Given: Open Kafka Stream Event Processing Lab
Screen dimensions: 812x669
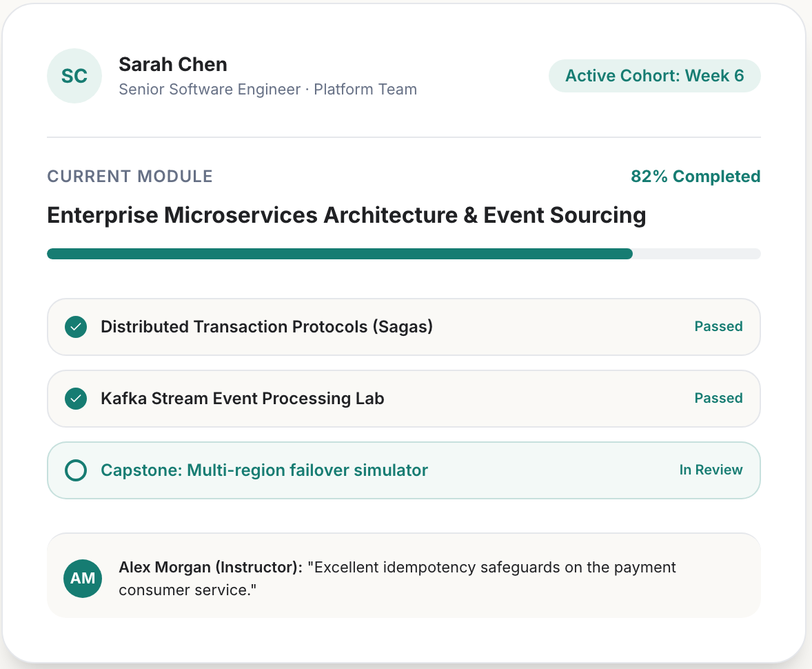Looking at the screenshot, I should [403, 399].
